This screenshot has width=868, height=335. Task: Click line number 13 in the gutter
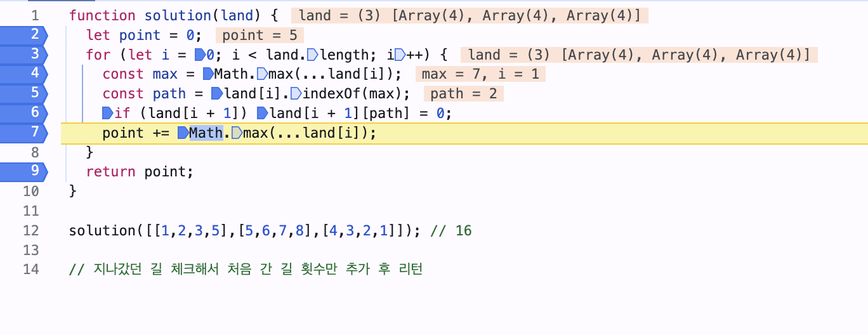pyautogui.click(x=30, y=250)
